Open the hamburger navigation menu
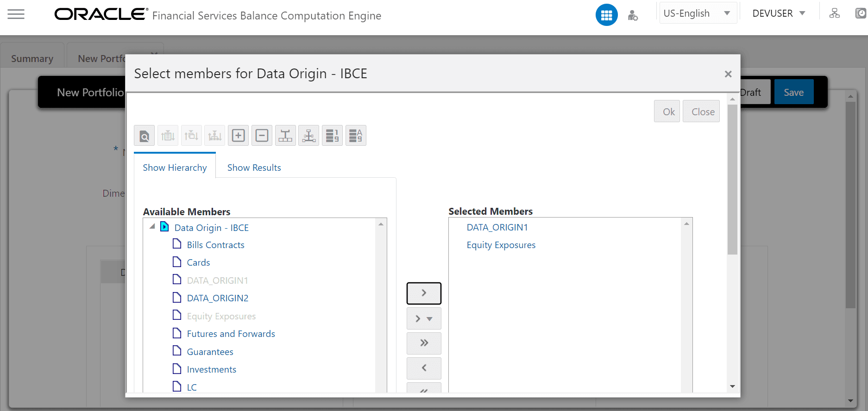Screen dimensions: 868x411 pos(16,14)
